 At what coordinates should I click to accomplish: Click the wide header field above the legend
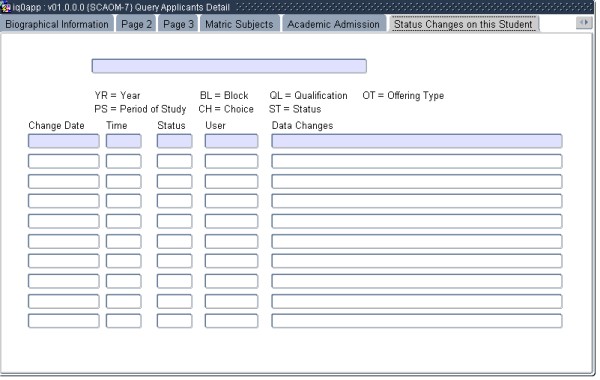(x=229, y=66)
